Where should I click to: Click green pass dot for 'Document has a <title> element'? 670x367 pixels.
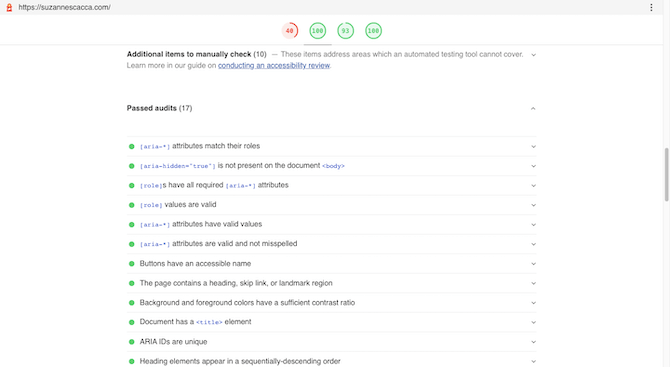click(x=132, y=323)
